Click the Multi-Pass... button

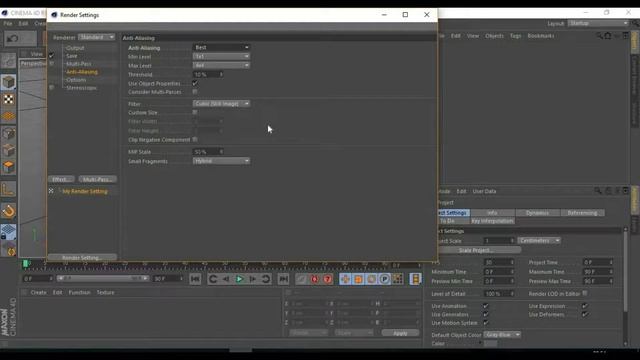(x=97, y=179)
